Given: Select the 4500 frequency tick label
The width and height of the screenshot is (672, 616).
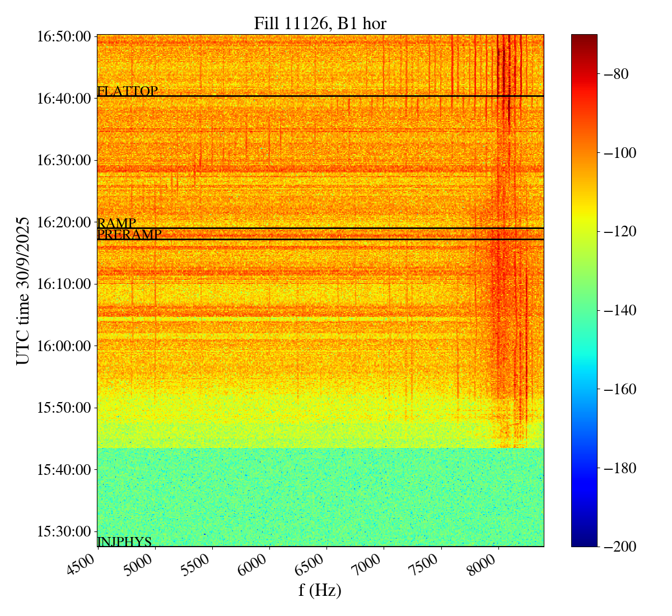Looking at the screenshot, I should click(x=84, y=566).
